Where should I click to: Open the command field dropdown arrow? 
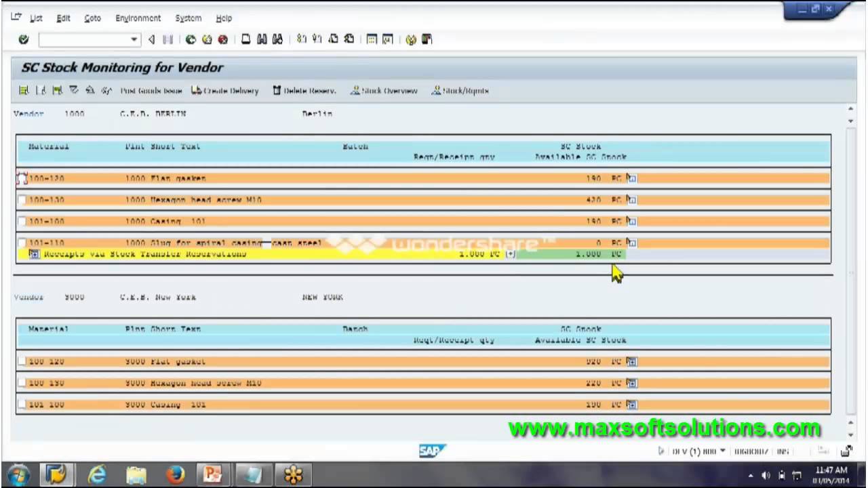coord(134,40)
